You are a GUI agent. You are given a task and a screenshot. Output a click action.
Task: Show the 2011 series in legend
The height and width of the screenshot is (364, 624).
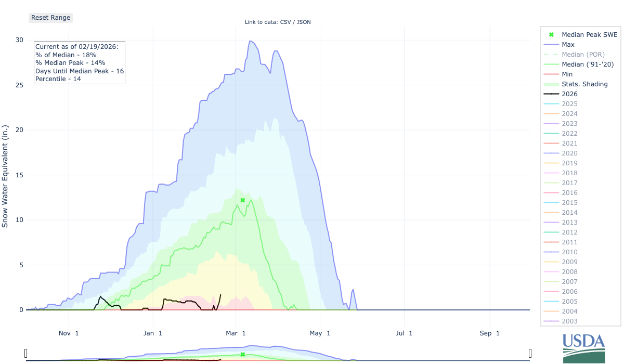pos(569,242)
